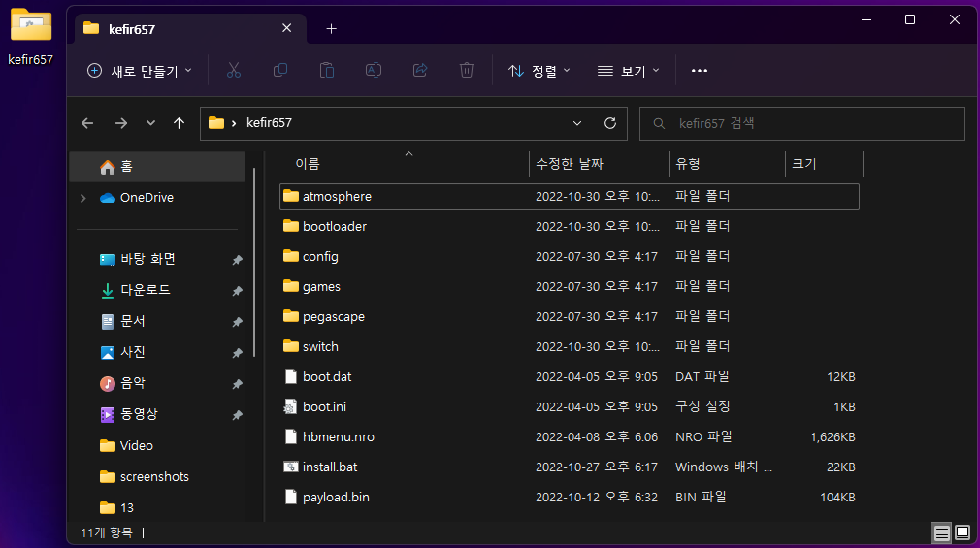Click the pin icon beside 사진
Viewport: 980px width, 548px height.
coord(237,353)
